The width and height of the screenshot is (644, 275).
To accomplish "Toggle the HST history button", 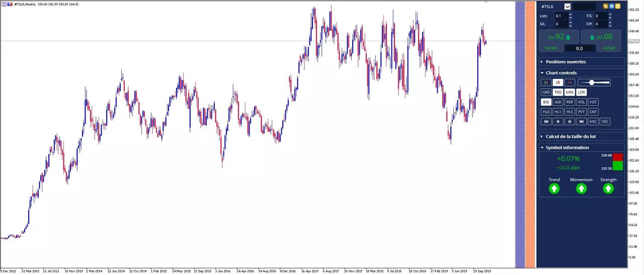I will (593, 102).
